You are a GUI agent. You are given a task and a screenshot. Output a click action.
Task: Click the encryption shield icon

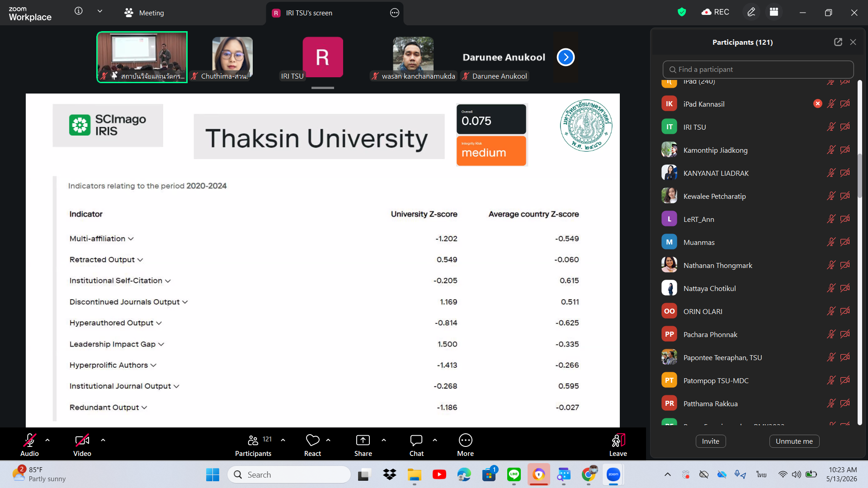(x=682, y=12)
